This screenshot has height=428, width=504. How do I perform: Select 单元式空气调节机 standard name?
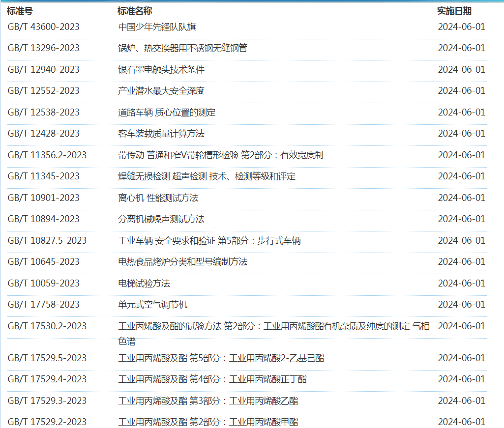tap(152, 305)
